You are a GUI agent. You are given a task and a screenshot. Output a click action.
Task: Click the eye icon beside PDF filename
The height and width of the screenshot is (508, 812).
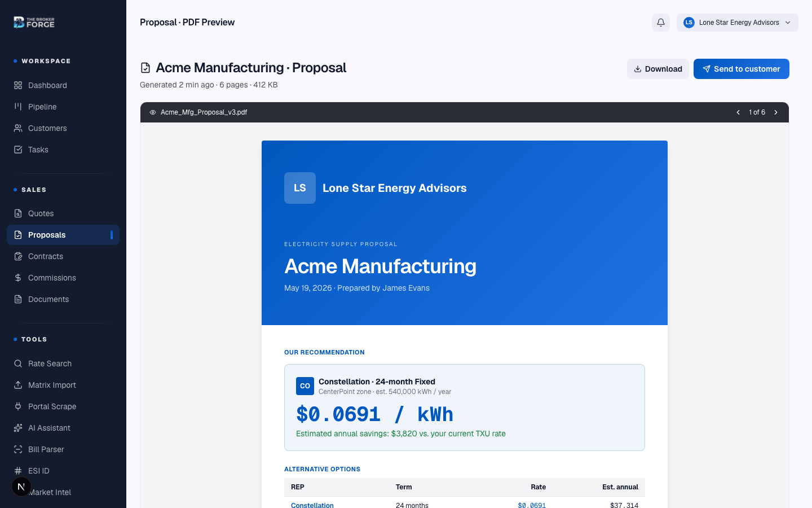[153, 112]
